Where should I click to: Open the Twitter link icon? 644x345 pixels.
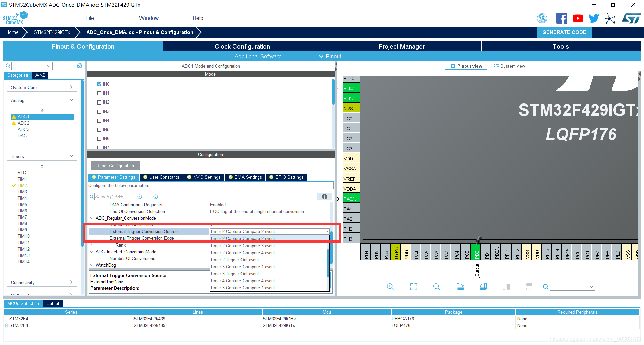pyautogui.click(x=594, y=18)
